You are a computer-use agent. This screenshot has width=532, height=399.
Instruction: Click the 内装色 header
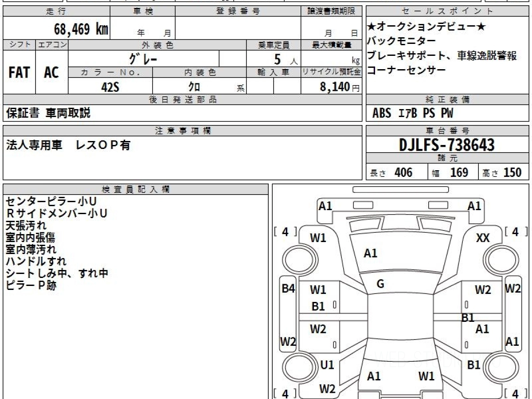pos(199,72)
